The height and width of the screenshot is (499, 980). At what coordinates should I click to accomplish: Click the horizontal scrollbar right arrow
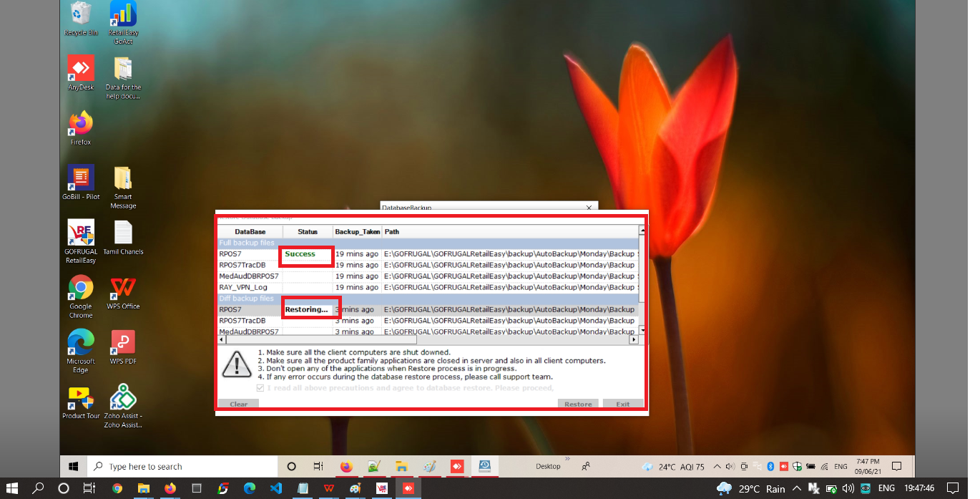(x=634, y=340)
